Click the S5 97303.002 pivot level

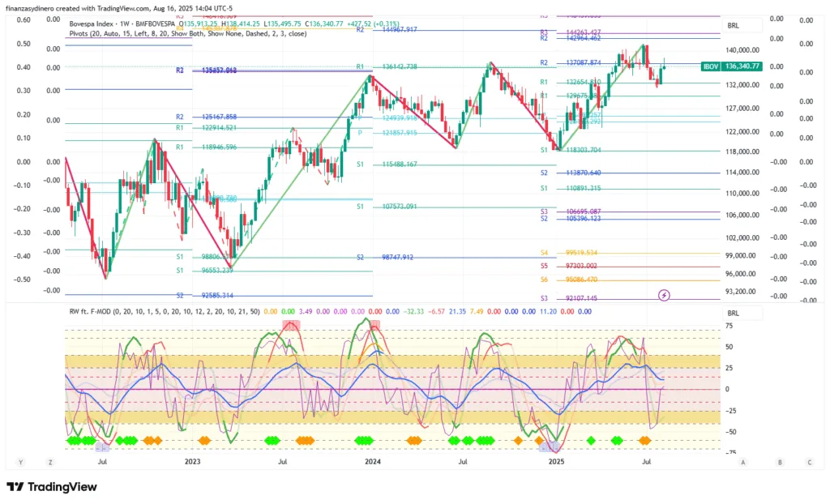click(x=569, y=267)
